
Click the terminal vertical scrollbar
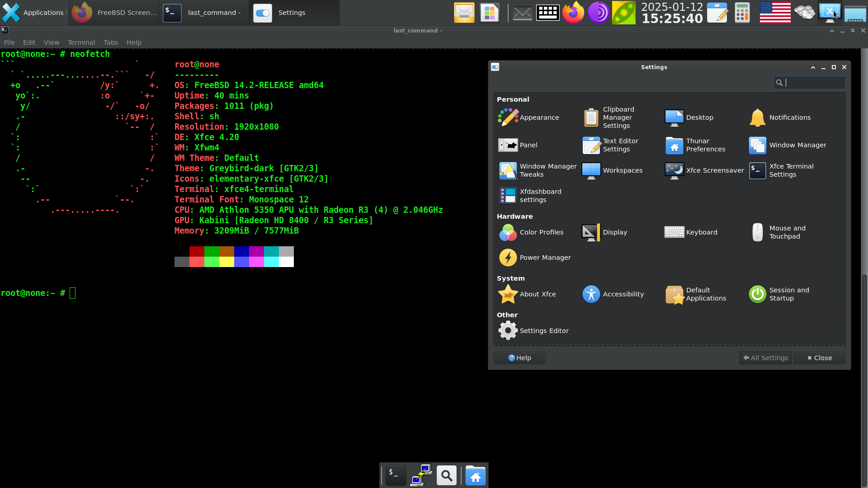pos(864,380)
